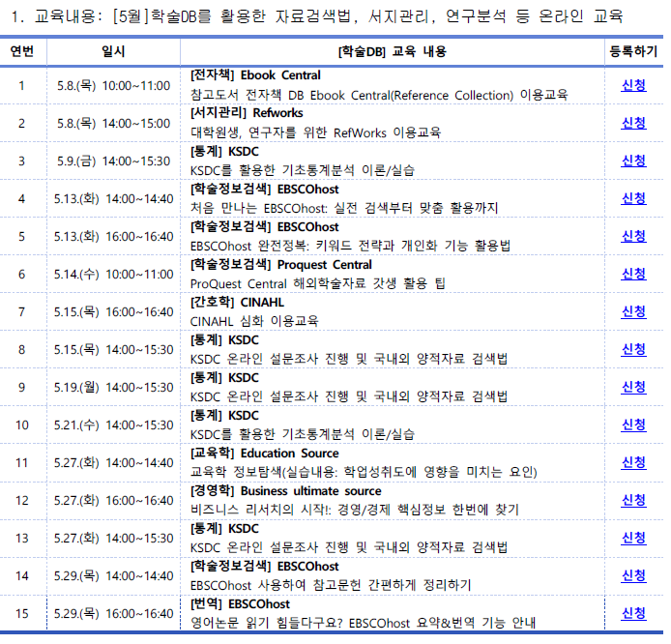
Task: Open 신청 link for row 8 KSDC 5.15.(목)
Action: (x=633, y=349)
